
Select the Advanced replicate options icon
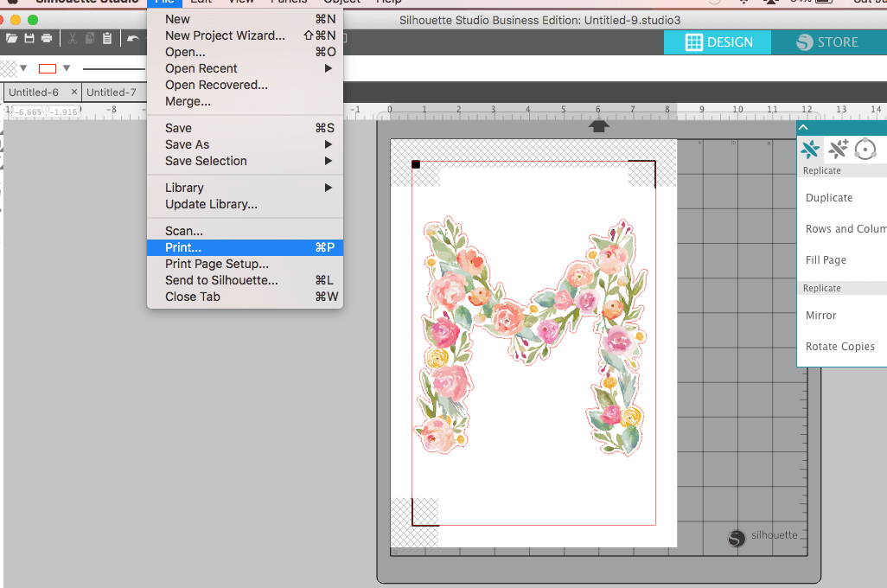click(x=838, y=150)
